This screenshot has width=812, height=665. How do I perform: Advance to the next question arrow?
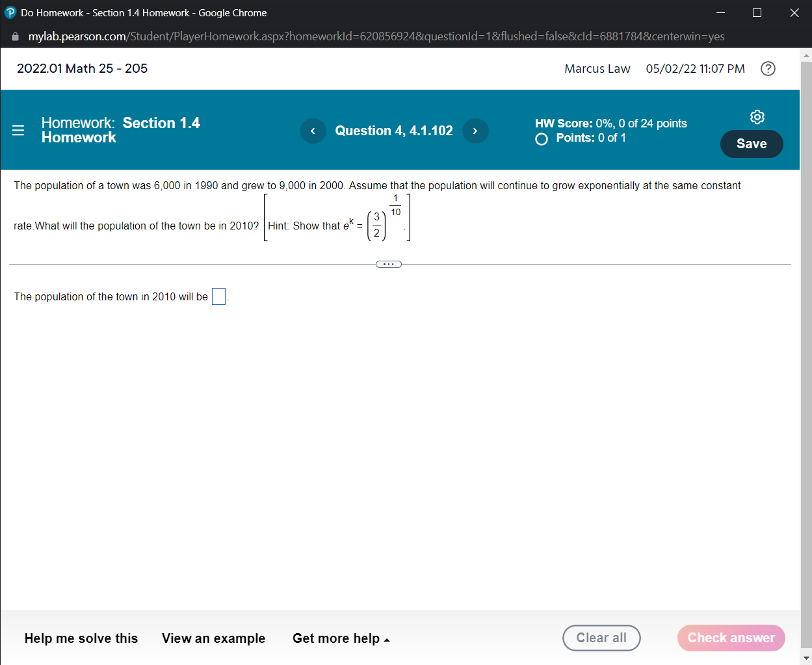coord(475,131)
